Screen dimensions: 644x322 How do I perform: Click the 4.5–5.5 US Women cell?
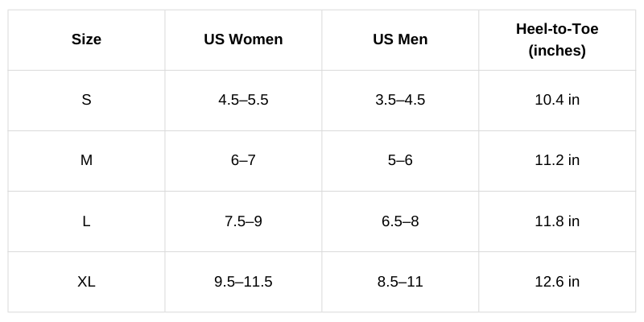pyautogui.click(x=243, y=100)
